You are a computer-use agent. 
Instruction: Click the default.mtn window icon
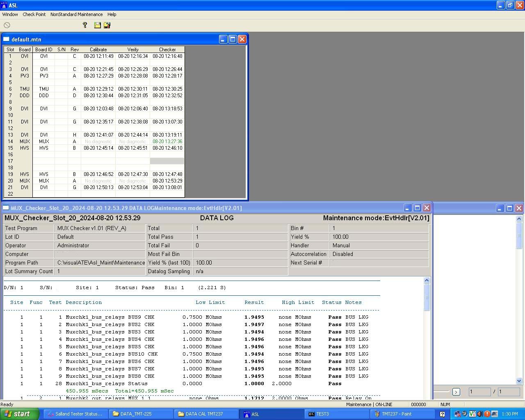pyautogui.click(x=6, y=39)
